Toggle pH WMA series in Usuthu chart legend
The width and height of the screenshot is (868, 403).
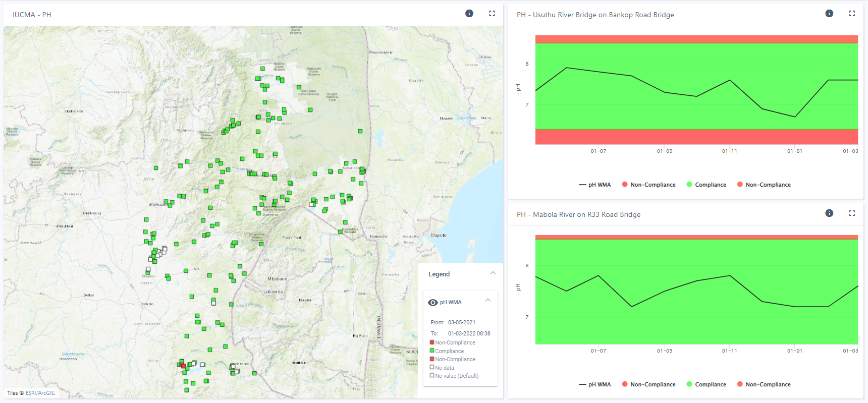pyautogui.click(x=595, y=185)
